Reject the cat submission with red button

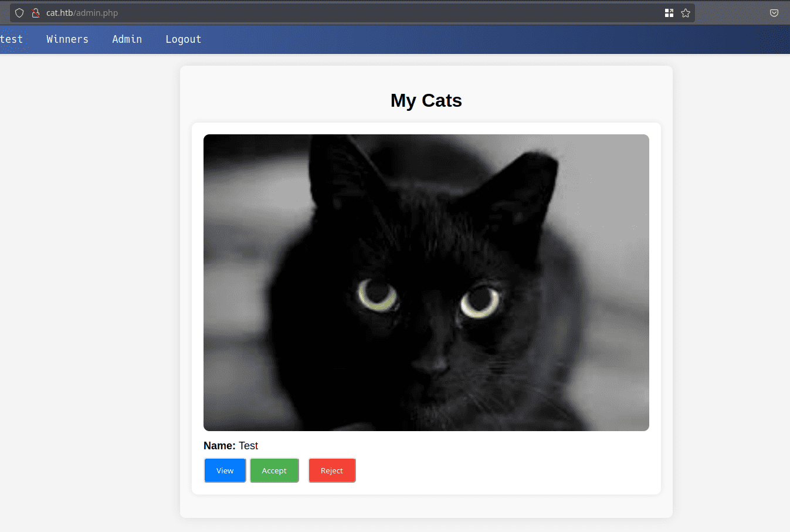(332, 470)
